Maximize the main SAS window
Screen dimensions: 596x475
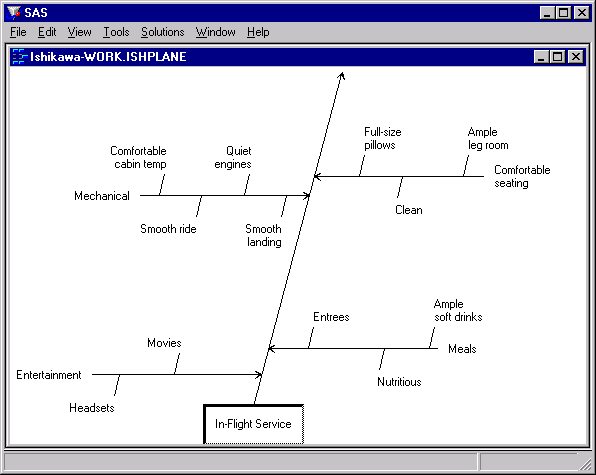click(564, 13)
